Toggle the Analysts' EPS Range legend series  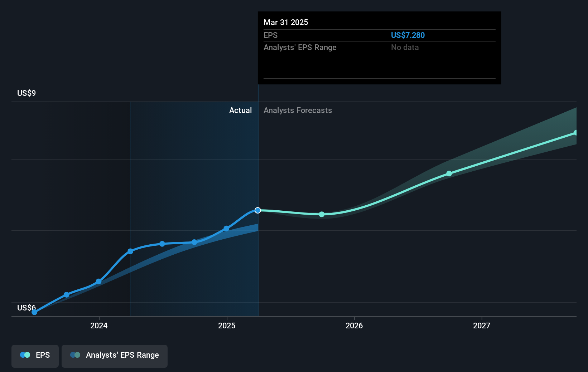115,356
